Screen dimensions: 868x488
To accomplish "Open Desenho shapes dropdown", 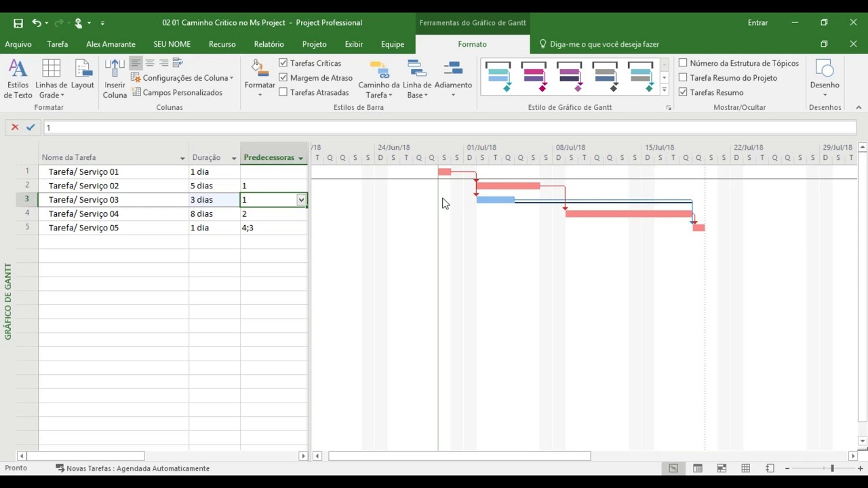I will (x=825, y=79).
